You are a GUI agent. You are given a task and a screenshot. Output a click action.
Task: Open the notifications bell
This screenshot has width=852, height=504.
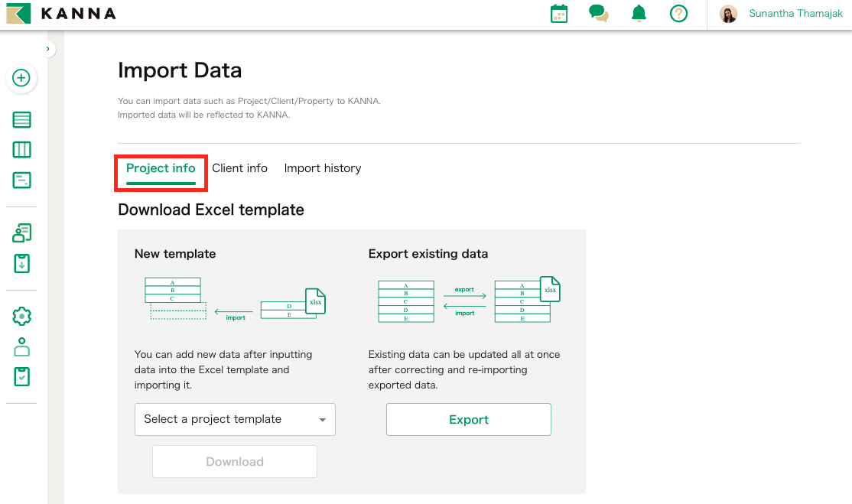click(x=639, y=14)
